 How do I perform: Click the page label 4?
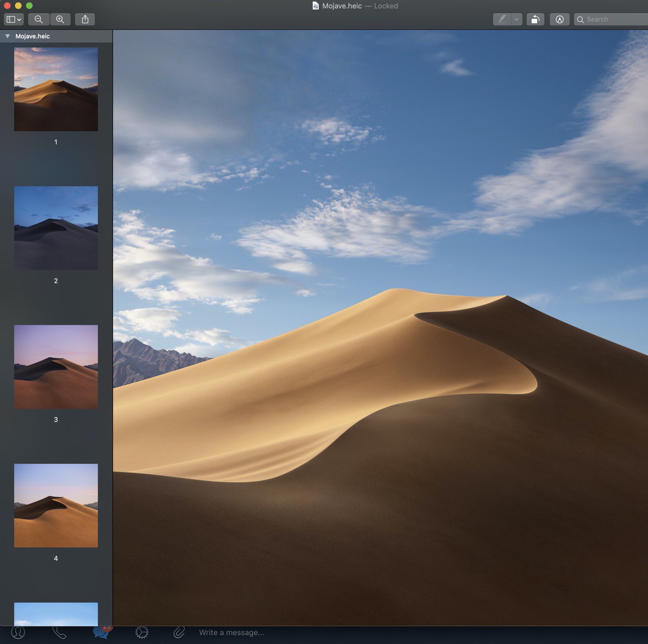pos(56,558)
